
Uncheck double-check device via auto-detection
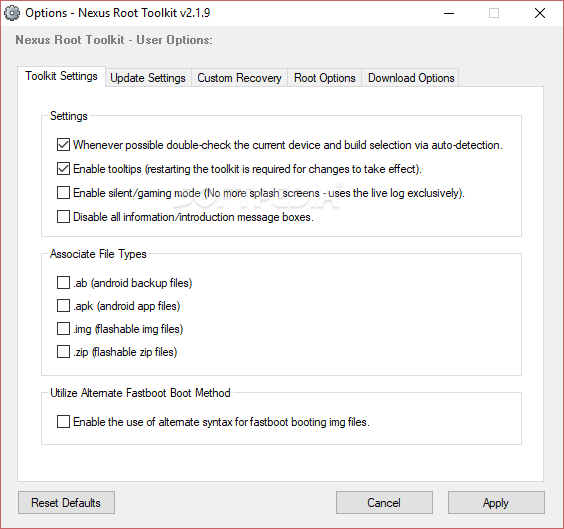63,145
